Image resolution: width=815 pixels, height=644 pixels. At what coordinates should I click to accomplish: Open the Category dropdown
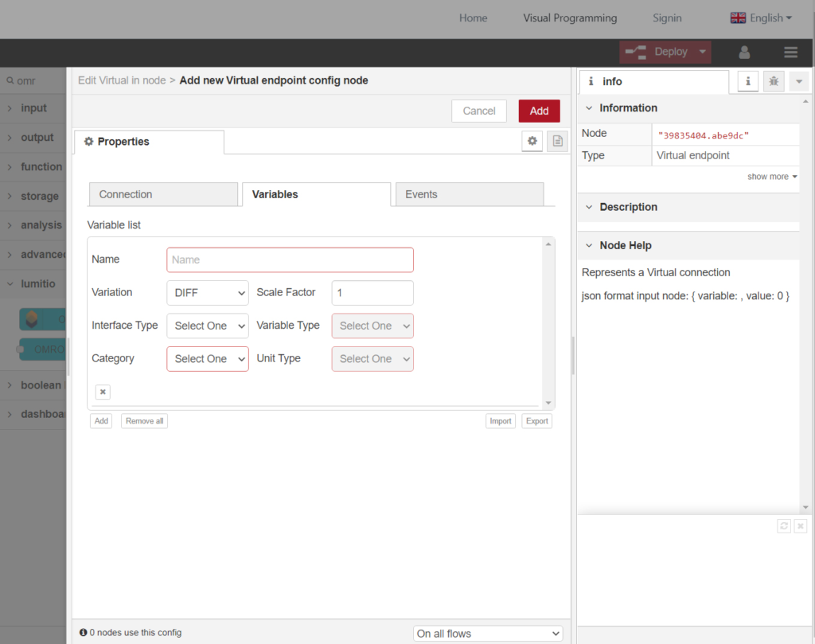(x=208, y=359)
